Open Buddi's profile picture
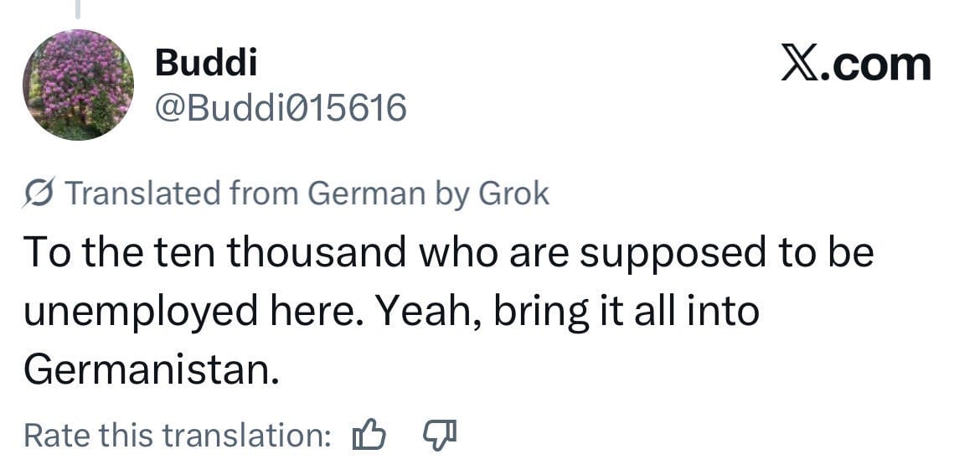This screenshot has width=980, height=475. 78,85
